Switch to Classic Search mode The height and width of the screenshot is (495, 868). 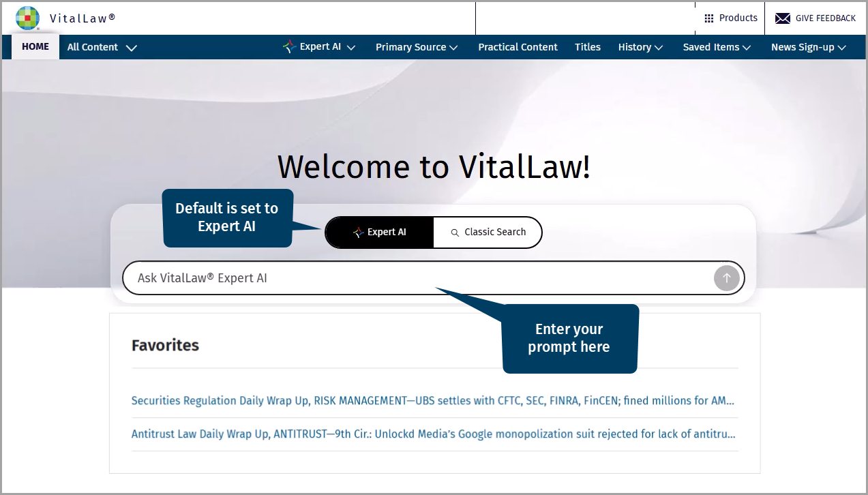[488, 232]
